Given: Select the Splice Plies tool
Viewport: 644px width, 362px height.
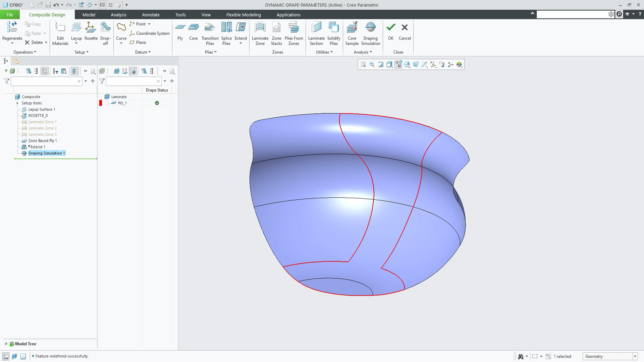Looking at the screenshot, I should pyautogui.click(x=226, y=34).
